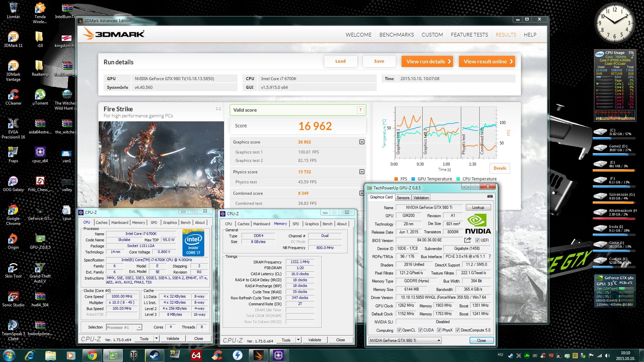The height and width of the screenshot is (362, 644).
Task: Open the Fritz Chess desktop icon
Action: pos(40,184)
